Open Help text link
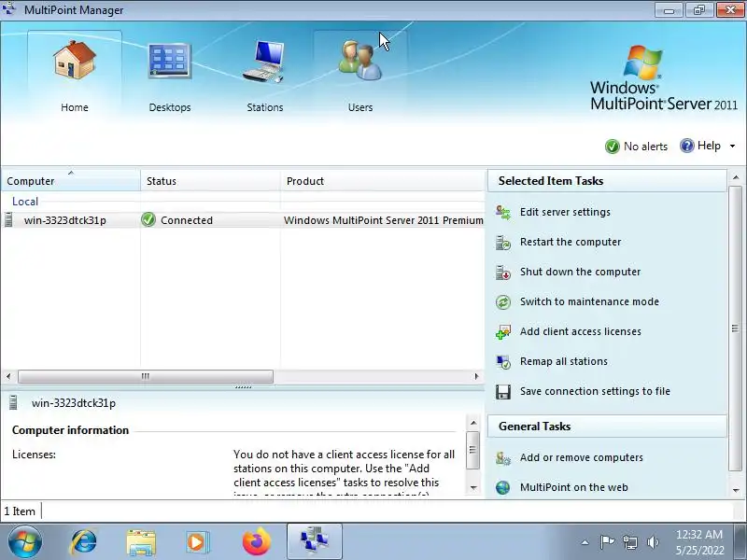Image resolution: width=747 pixels, height=560 pixels. click(709, 146)
